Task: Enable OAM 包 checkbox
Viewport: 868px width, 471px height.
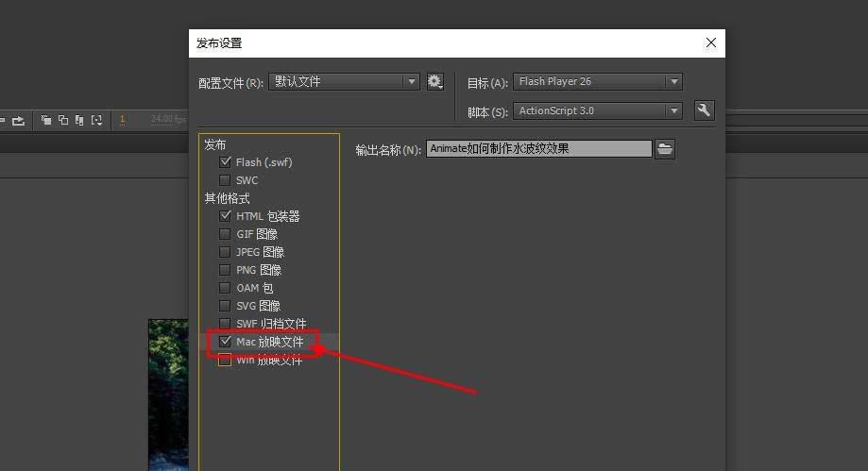Action: tap(225, 288)
